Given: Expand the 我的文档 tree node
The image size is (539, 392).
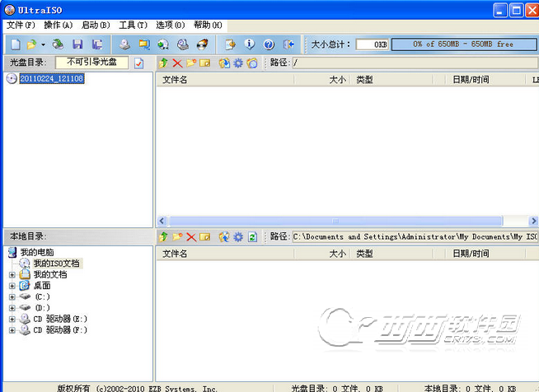Looking at the screenshot, I should (x=12, y=275).
